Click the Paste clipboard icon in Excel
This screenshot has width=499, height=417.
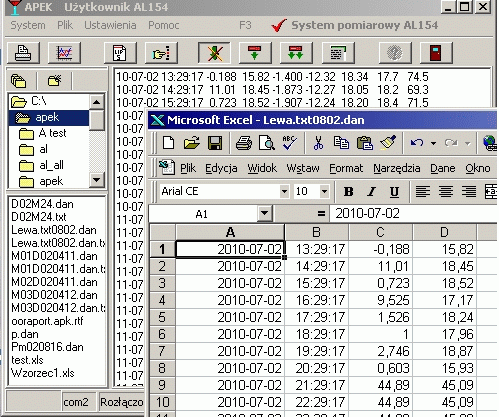tap(365, 143)
